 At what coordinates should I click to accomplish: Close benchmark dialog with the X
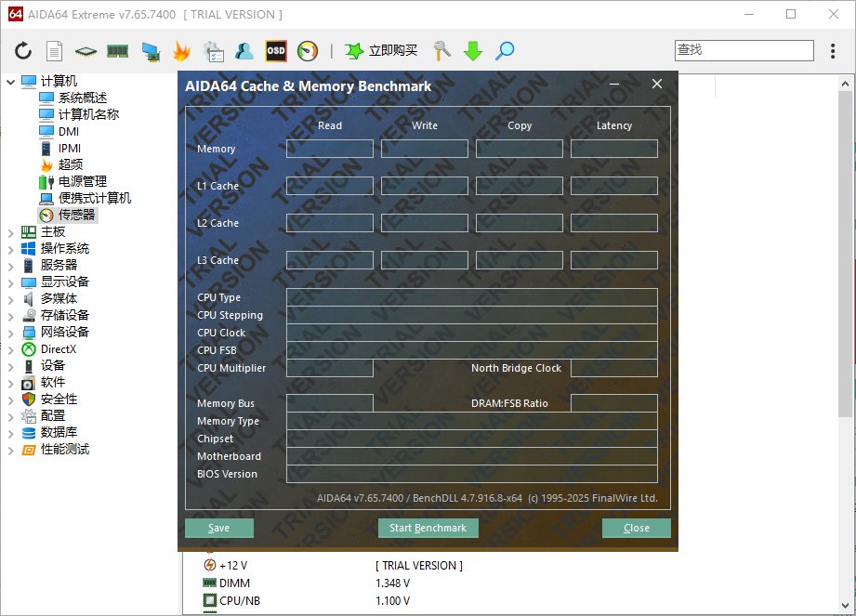tap(657, 84)
